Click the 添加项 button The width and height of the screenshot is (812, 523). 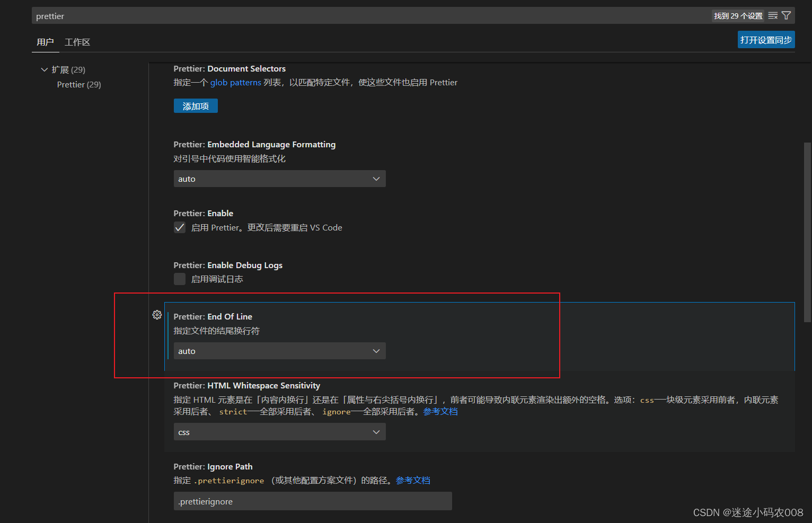tap(196, 106)
